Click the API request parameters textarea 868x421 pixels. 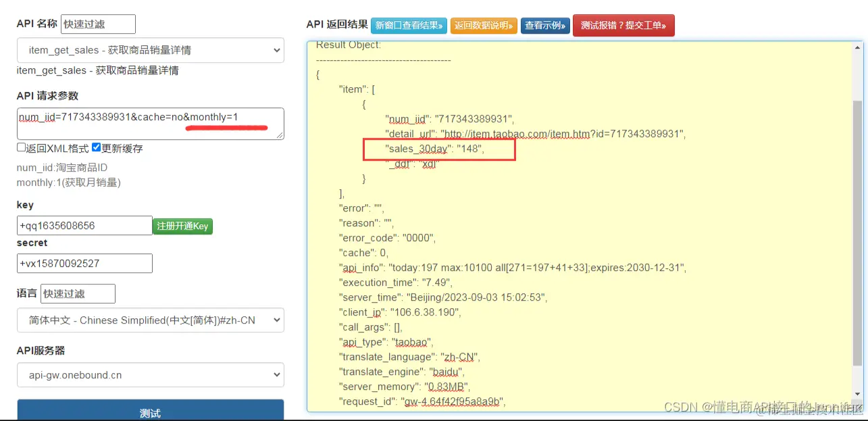click(x=150, y=124)
